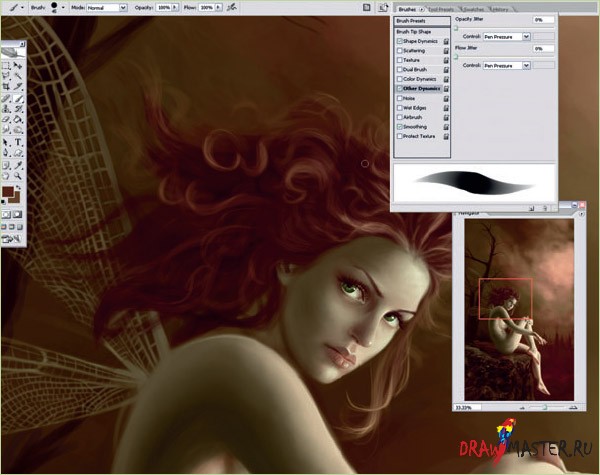The width and height of the screenshot is (600, 475).
Task: Select the Pen tool
Action: click(x=7, y=153)
